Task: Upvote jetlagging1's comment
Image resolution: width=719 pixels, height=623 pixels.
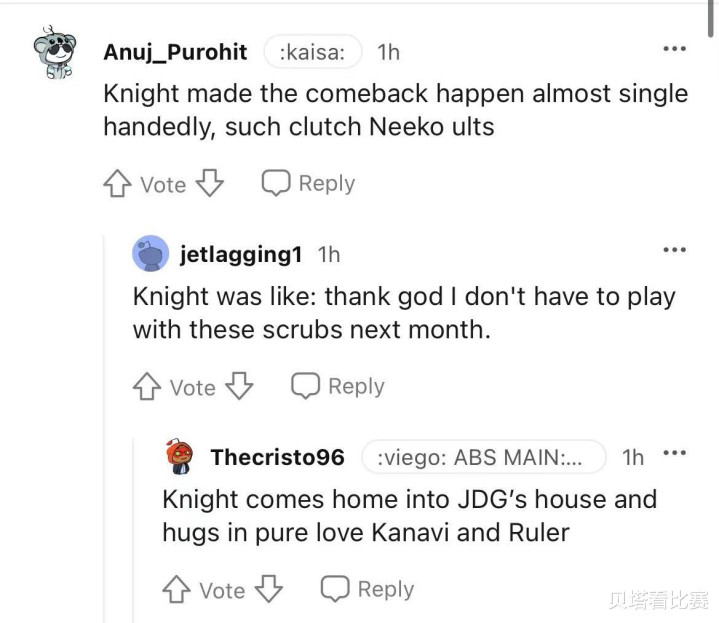Action: [149, 387]
